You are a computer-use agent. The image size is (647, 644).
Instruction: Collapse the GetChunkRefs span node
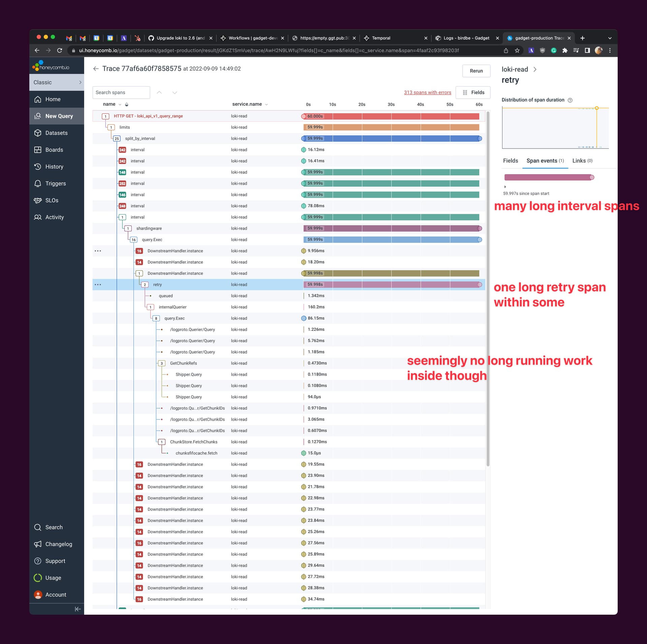pyautogui.click(x=162, y=363)
